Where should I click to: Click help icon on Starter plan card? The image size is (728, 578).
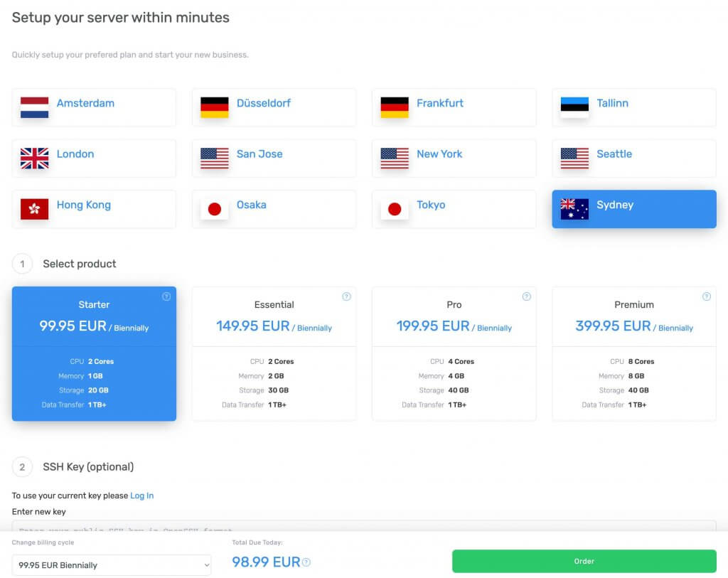[166, 296]
